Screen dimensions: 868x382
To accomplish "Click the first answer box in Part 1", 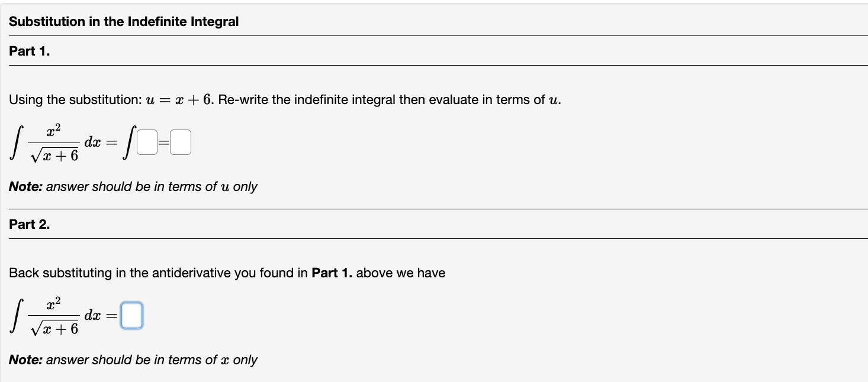I will click(146, 142).
